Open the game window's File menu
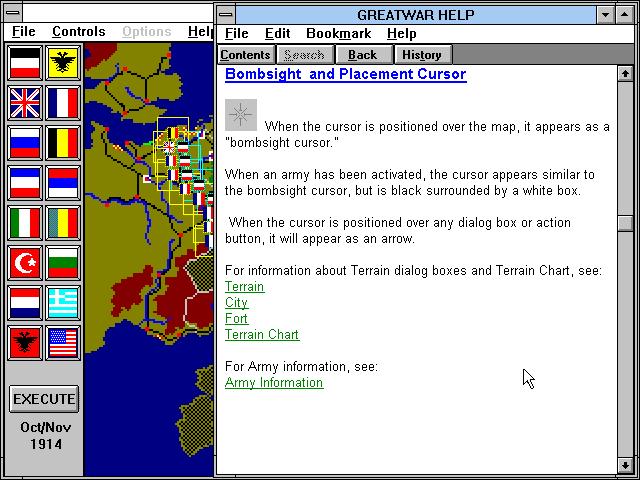The image size is (640, 480). (24, 31)
